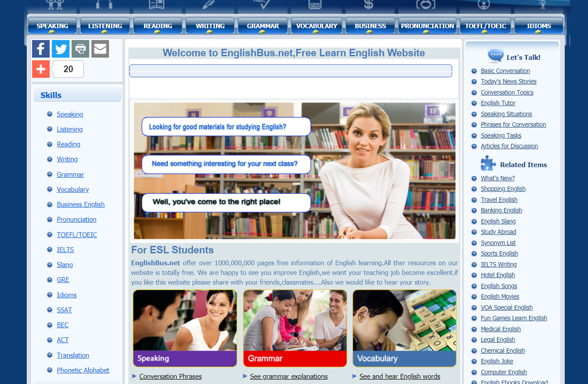
Task: Open the Business English skills link
Action: pos(80,205)
